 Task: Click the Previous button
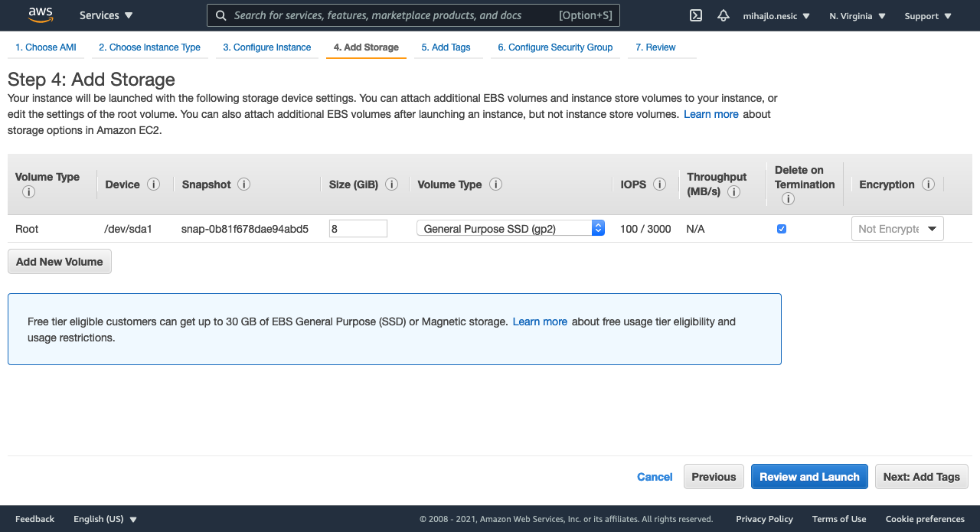714,477
